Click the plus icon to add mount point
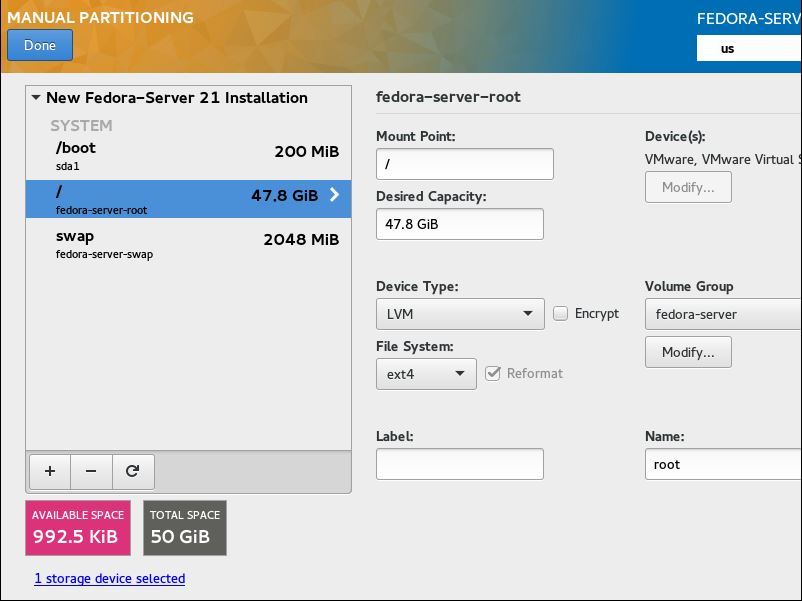The width and height of the screenshot is (802, 601). tap(50, 472)
